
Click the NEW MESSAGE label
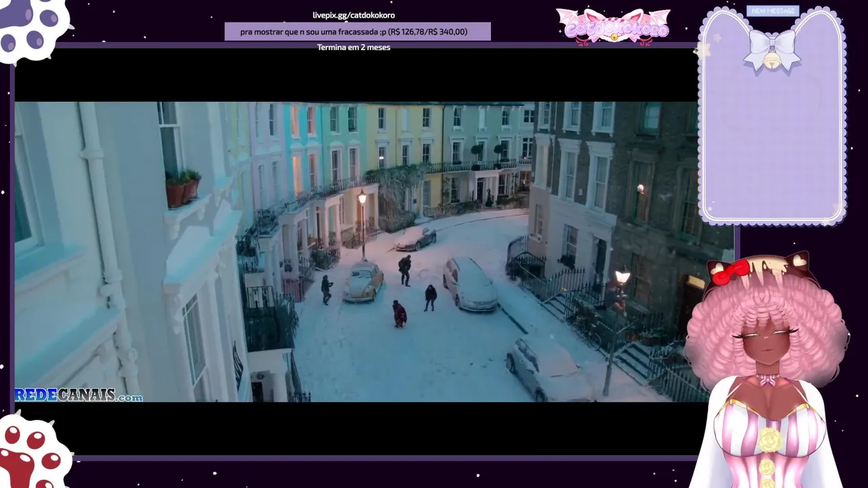[772, 11]
